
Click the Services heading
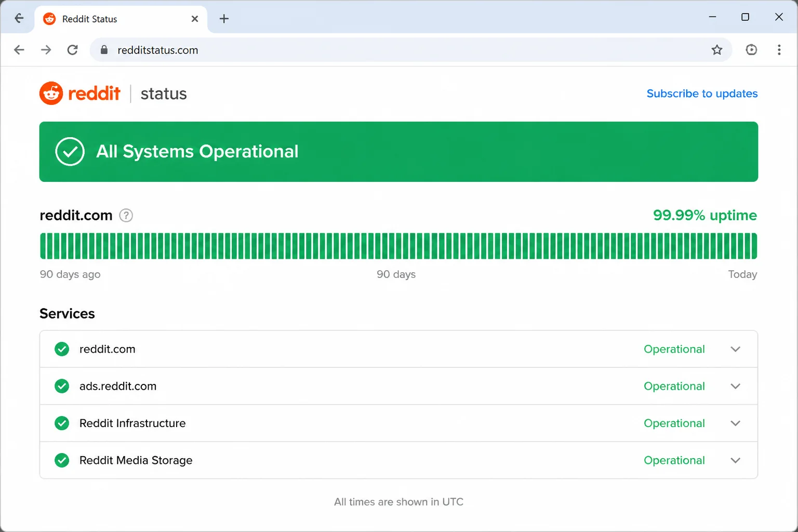pyautogui.click(x=67, y=314)
